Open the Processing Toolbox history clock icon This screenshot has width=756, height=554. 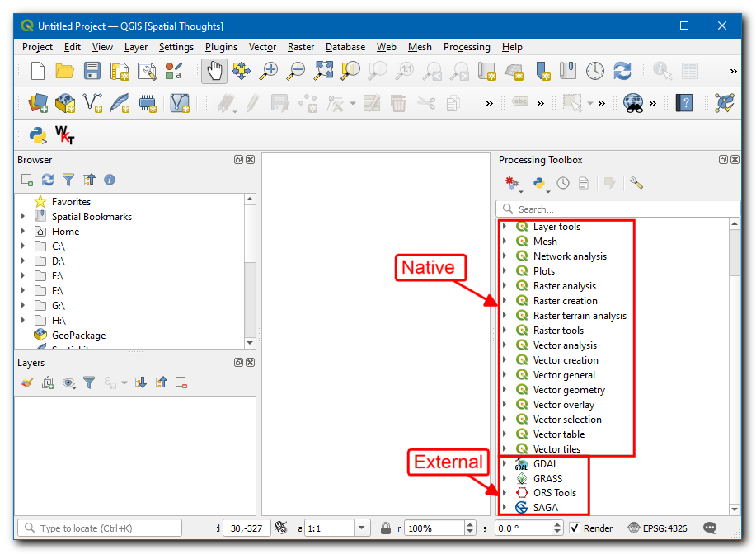562,183
